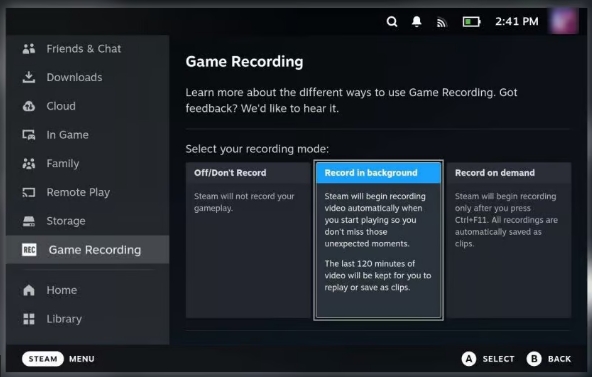Click the Remote Play cast icon
Screen dimensions: 592x377
coord(29,192)
